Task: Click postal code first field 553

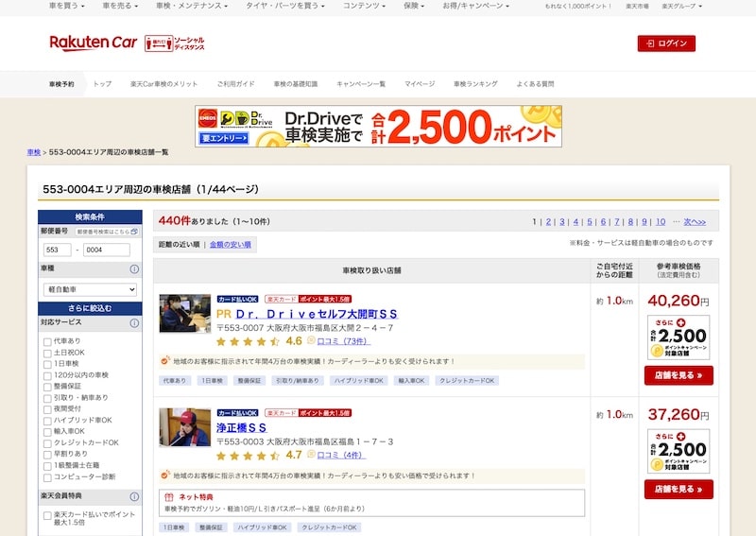Action: point(58,250)
